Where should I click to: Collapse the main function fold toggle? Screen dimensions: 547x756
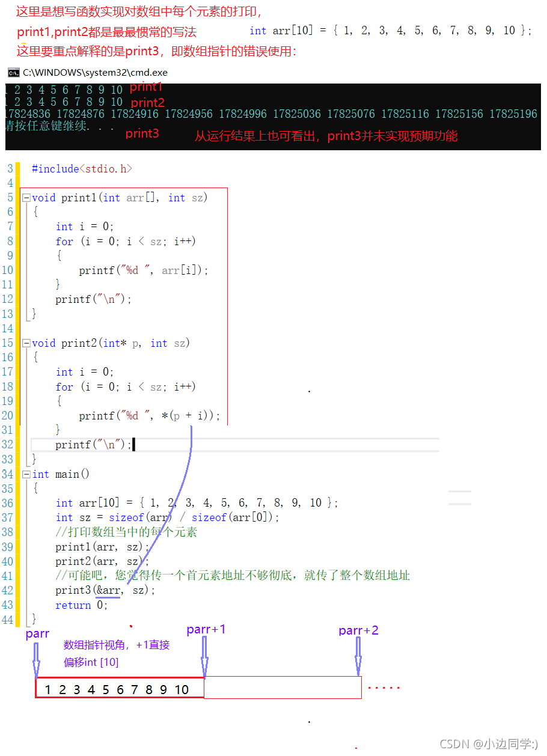tap(26, 474)
